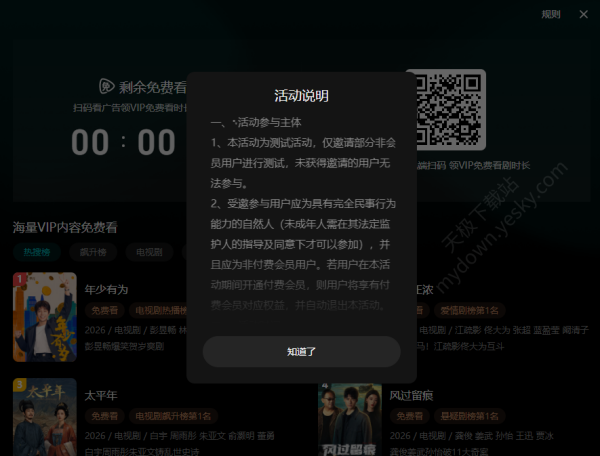Switch to the 飙升榜 tab
The width and height of the screenshot is (600, 456).
point(98,252)
